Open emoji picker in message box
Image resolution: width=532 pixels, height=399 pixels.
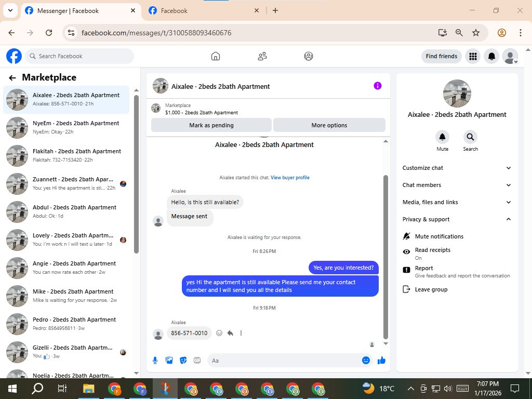[x=366, y=361]
